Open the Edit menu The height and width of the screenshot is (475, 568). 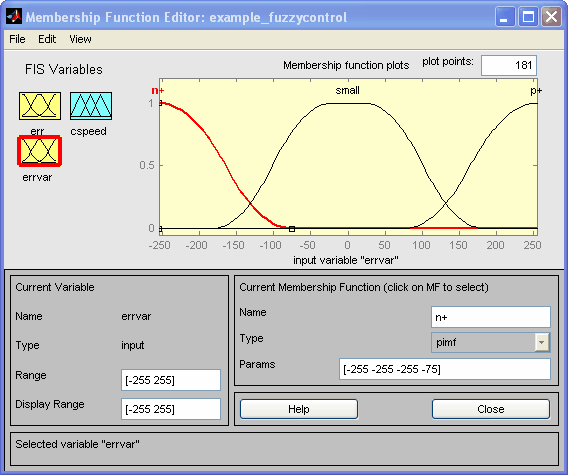click(x=47, y=39)
